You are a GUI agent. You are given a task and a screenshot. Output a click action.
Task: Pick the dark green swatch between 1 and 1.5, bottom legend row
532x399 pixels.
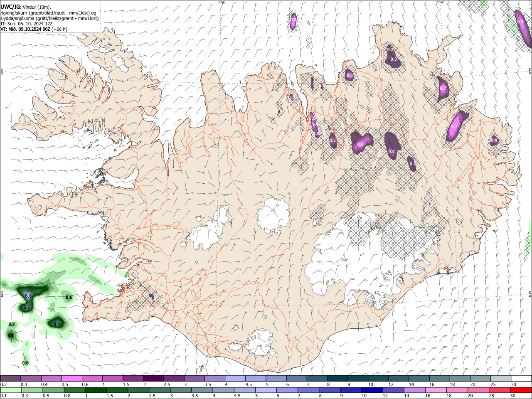(96, 390)
